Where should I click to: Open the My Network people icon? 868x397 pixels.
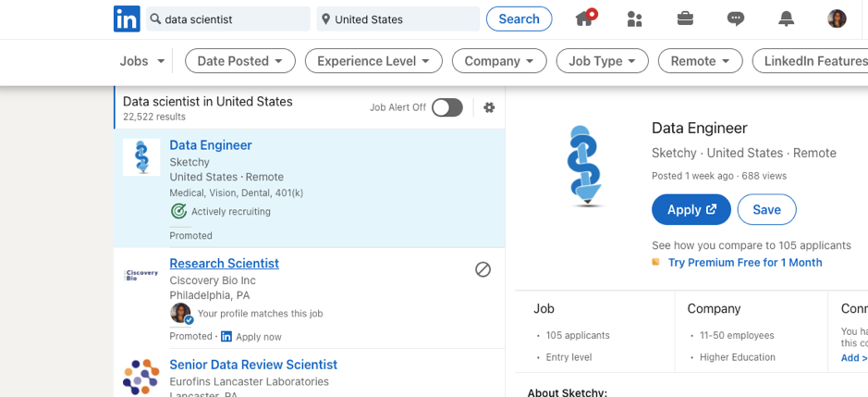click(634, 19)
